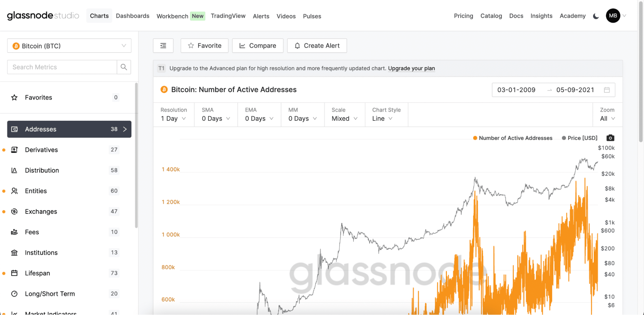The width and height of the screenshot is (644, 315).
Task: Open the Fees category icon
Action: (x=14, y=232)
